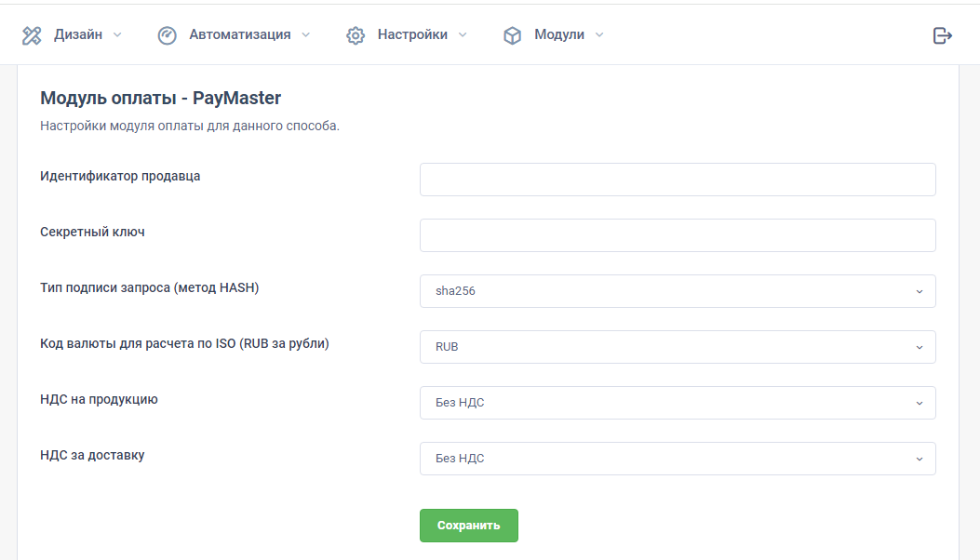
Task: Expand chevron next to Модули
Action: [x=599, y=35]
